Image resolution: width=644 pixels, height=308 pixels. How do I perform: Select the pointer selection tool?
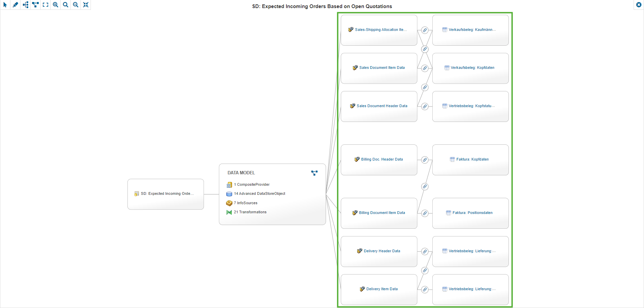[5, 5]
